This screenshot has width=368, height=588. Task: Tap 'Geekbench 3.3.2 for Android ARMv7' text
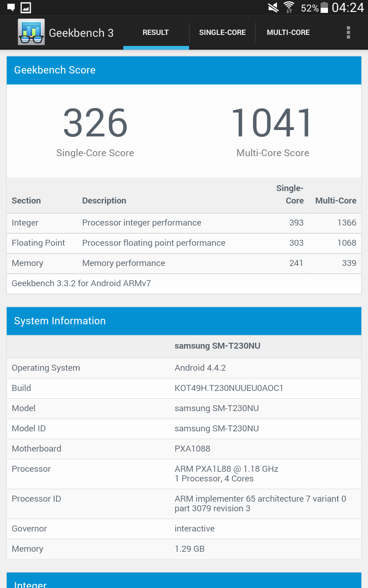81,283
